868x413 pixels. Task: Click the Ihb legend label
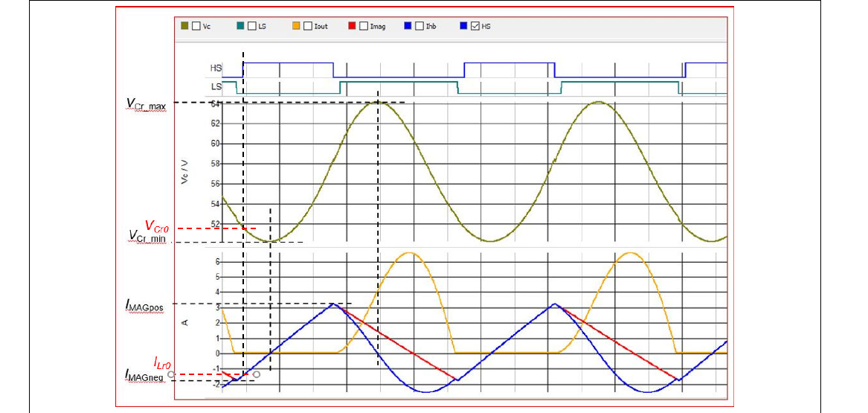click(431, 27)
